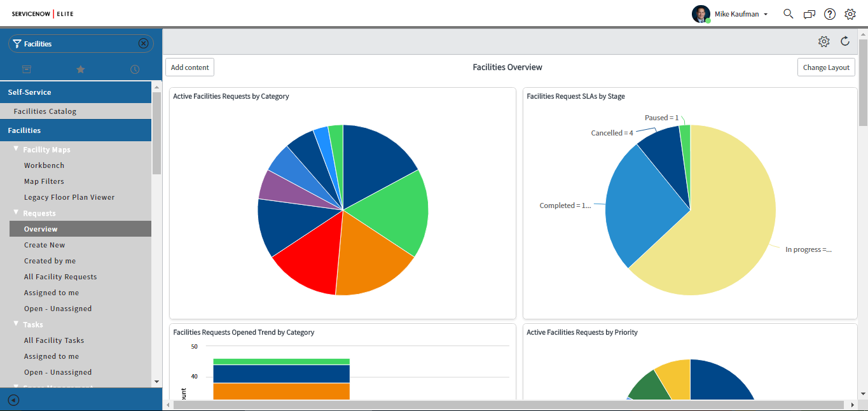Image resolution: width=868 pixels, height=411 pixels.
Task: Show favorites star tab icon
Action: point(81,69)
